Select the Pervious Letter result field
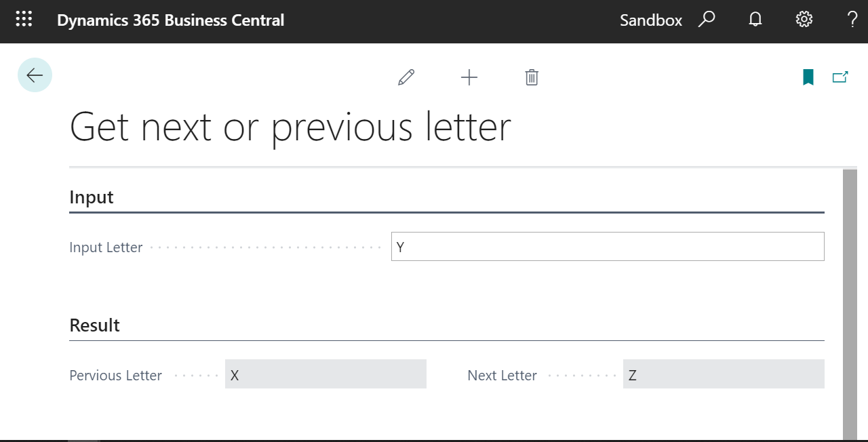 (325, 374)
